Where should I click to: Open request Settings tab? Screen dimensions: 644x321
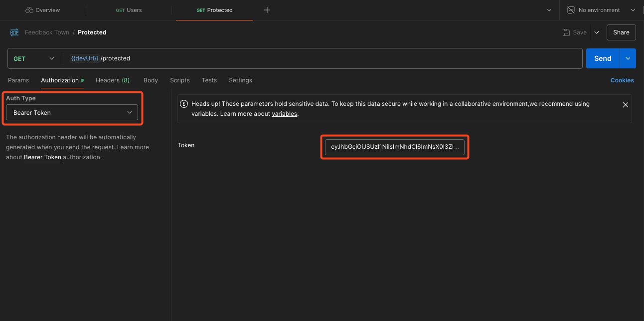tap(240, 80)
